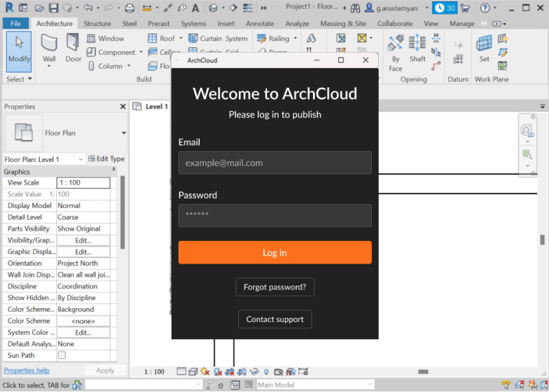Expand the Floor Plan type selector dropdown

tap(124, 133)
